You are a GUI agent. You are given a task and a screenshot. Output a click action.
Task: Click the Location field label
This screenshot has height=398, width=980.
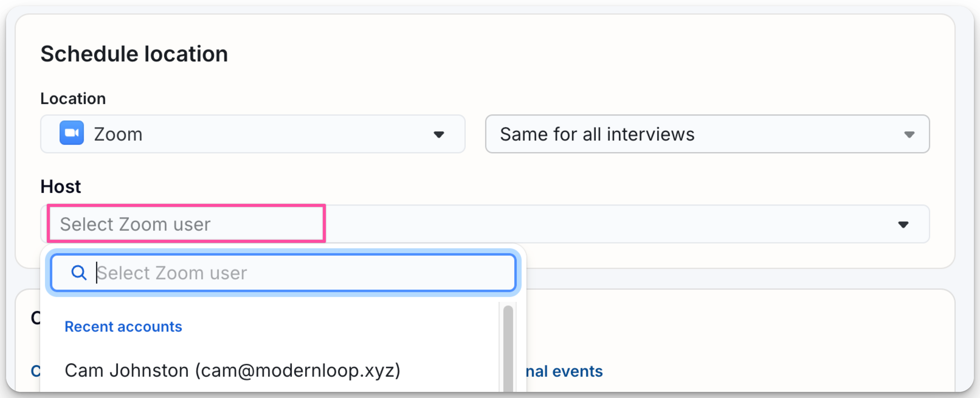[73, 99]
